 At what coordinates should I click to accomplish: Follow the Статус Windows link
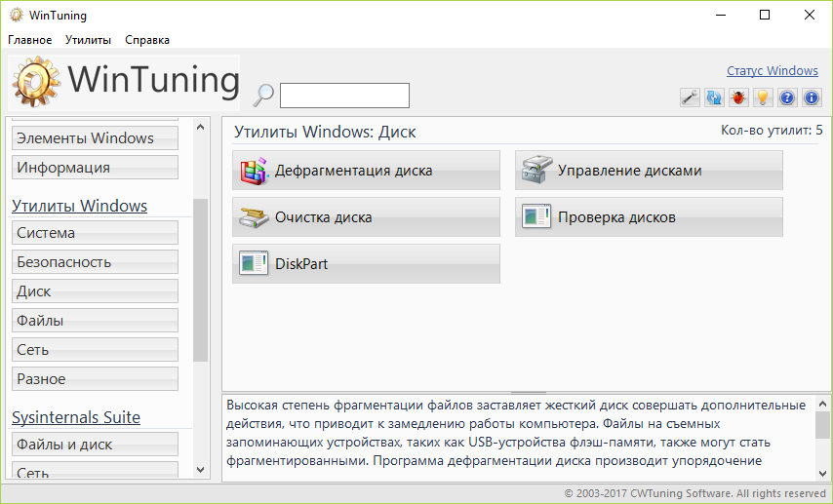(773, 70)
